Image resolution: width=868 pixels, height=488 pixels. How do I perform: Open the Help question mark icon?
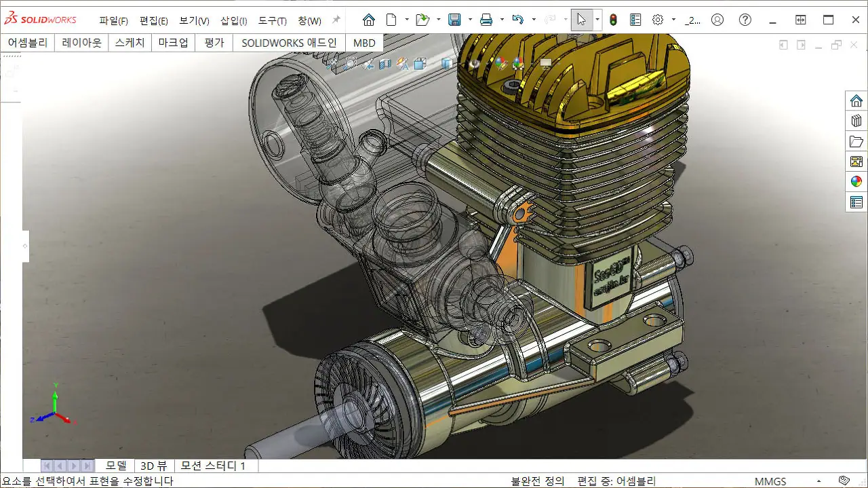pos(745,20)
